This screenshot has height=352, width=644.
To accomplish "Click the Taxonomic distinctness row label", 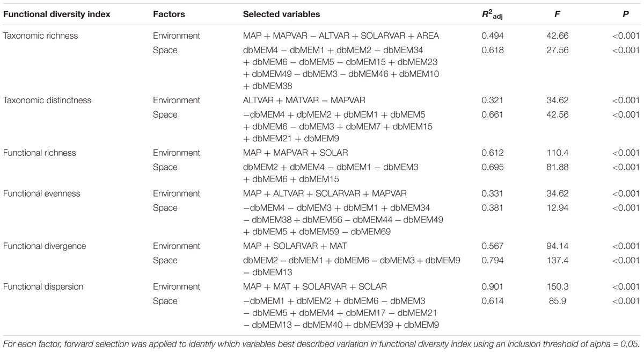I will (47, 100).
